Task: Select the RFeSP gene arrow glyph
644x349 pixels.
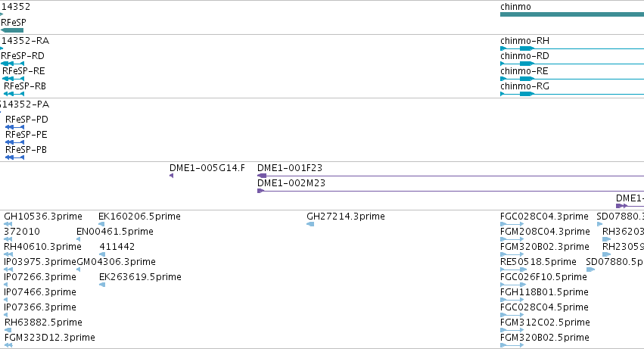Action: (12, 30)
